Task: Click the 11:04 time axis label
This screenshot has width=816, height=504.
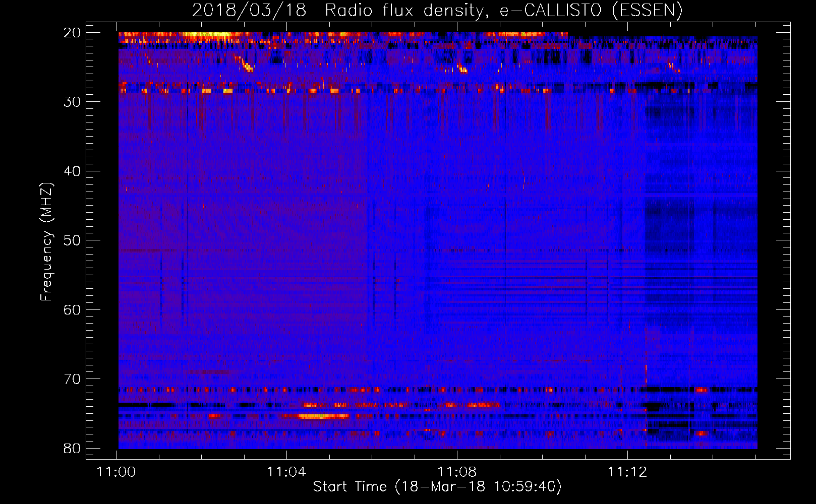Action: point(286,472)
